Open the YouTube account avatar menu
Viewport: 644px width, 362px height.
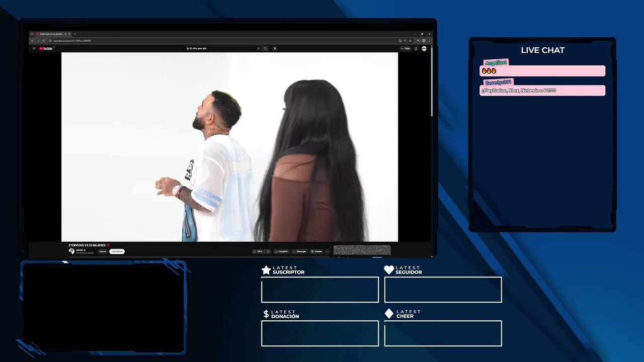[424, 48]
